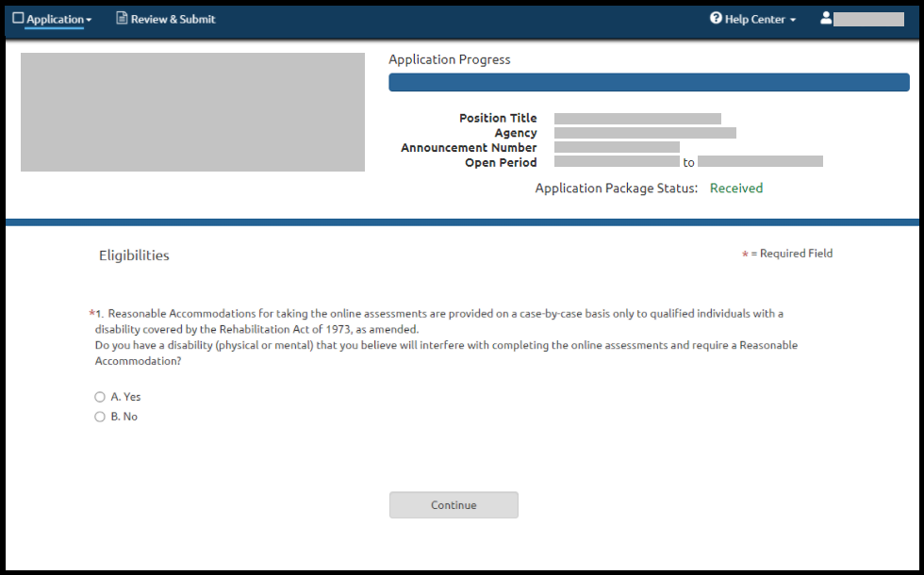924x575 pixels.
Task: Click the blue Application Progress bar
Action: (649, 82)
